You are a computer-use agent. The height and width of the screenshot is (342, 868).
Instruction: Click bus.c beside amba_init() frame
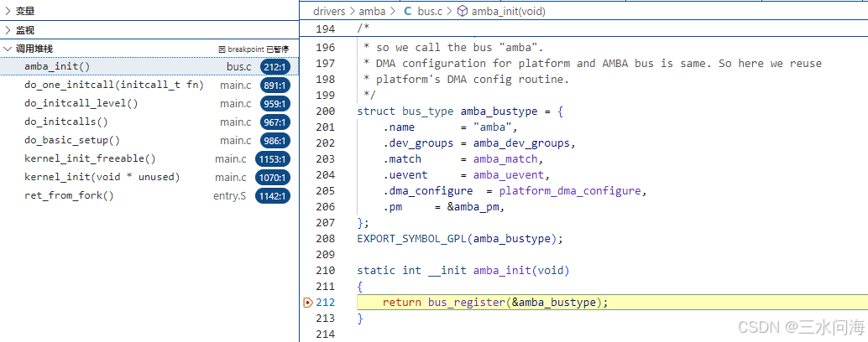pos(238,67)
